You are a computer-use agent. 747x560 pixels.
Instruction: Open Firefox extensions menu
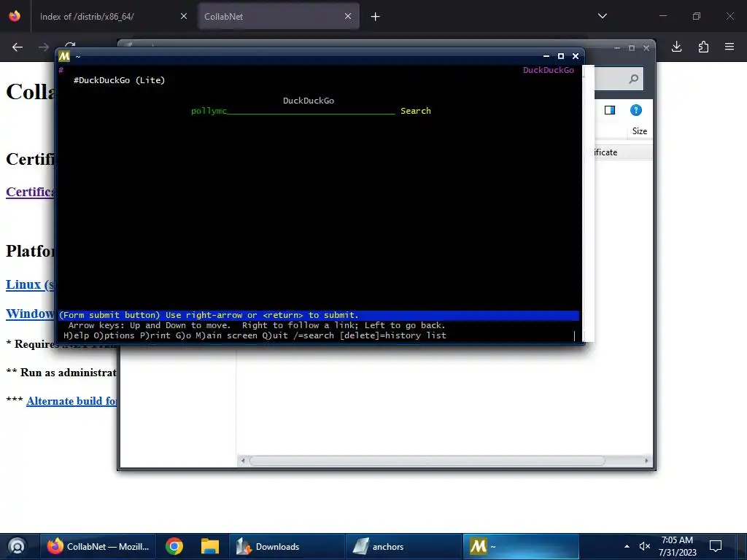(x=703, y=47)
